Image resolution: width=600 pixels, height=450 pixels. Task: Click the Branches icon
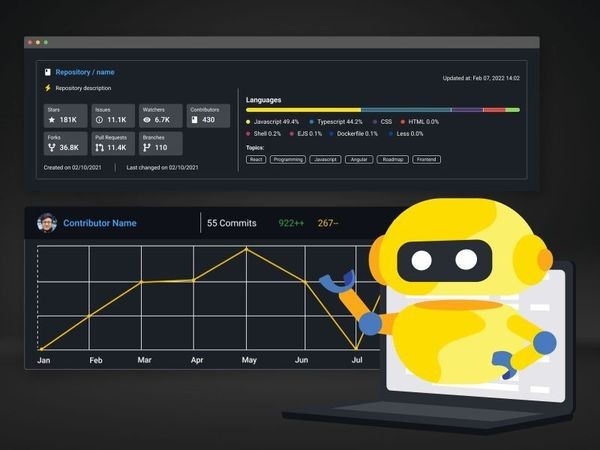point(147,147)
